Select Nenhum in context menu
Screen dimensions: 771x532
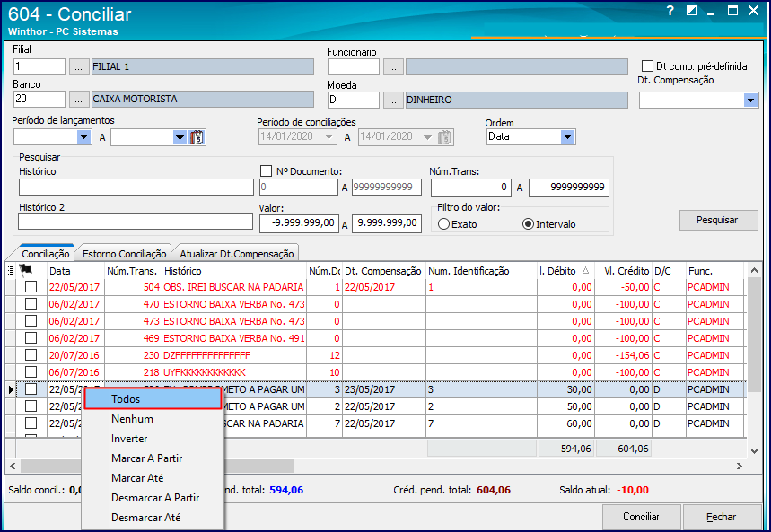153,419
